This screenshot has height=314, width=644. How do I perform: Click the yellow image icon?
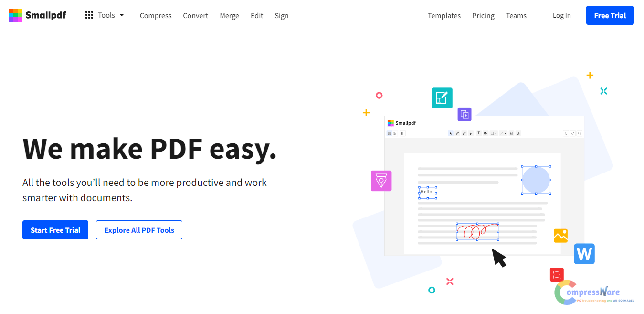[x=560, y=236]
